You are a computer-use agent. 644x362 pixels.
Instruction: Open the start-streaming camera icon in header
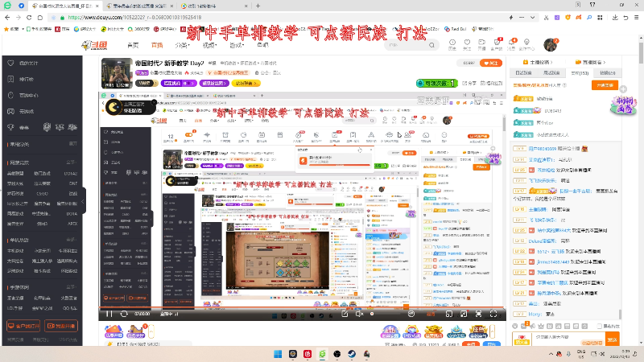(x=481, y=43)
